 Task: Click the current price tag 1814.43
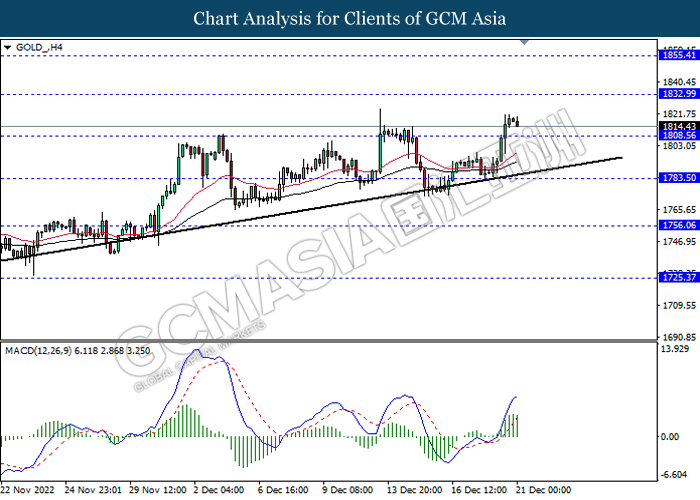tap(679, 127)
